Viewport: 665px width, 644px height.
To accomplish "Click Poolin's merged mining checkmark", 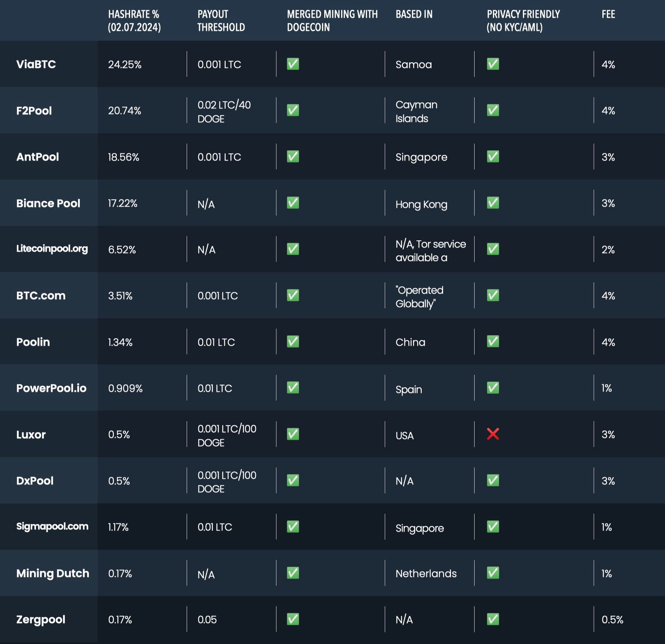I will (293, 341).
